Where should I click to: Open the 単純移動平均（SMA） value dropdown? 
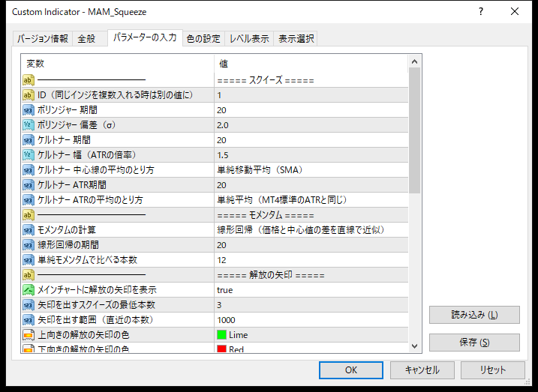[311, 170]
